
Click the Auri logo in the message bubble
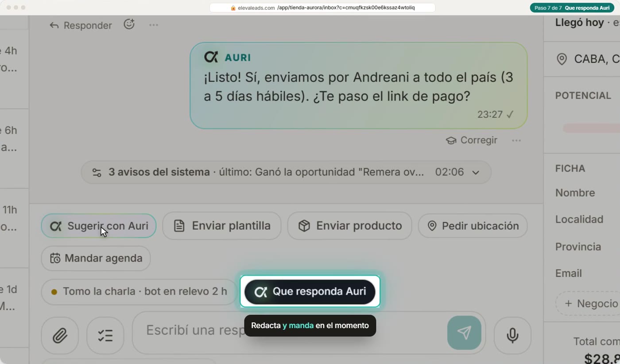click(x=211, y=57)
